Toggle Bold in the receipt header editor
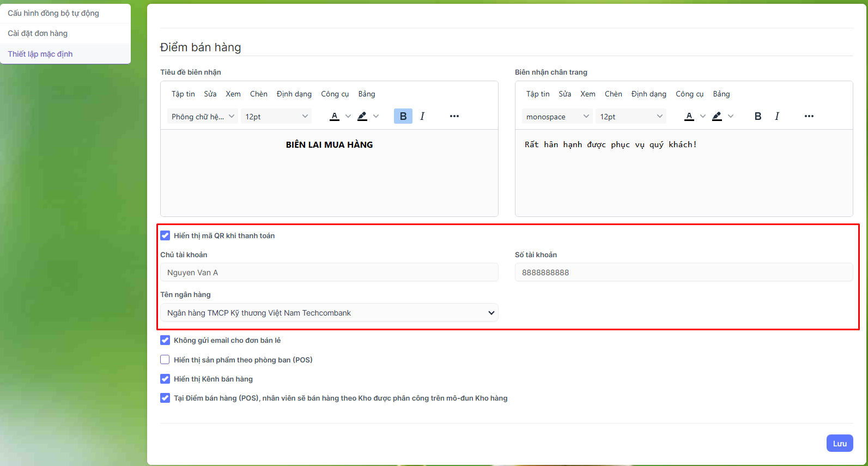Viewport: 868px width, 466px height. (403, 116)
